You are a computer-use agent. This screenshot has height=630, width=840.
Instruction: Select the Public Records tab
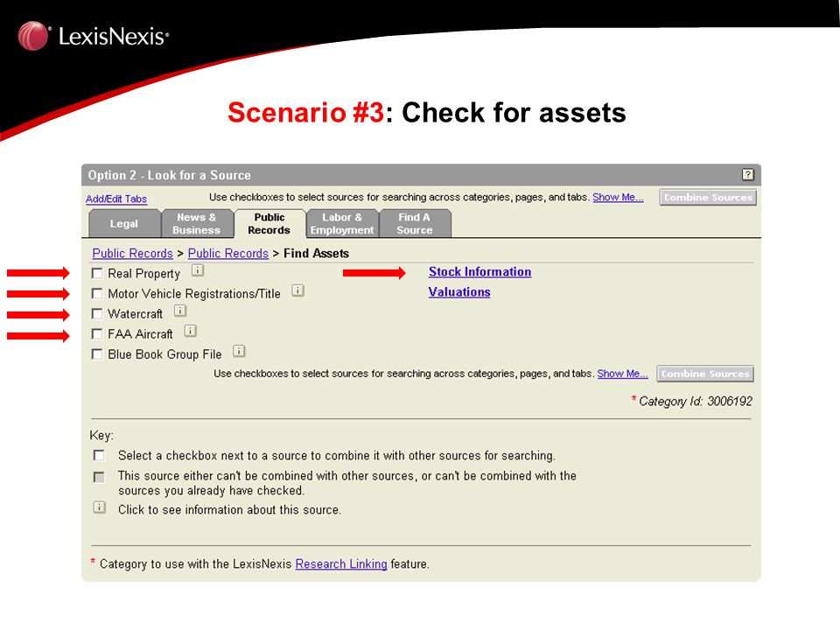point(269,223)
